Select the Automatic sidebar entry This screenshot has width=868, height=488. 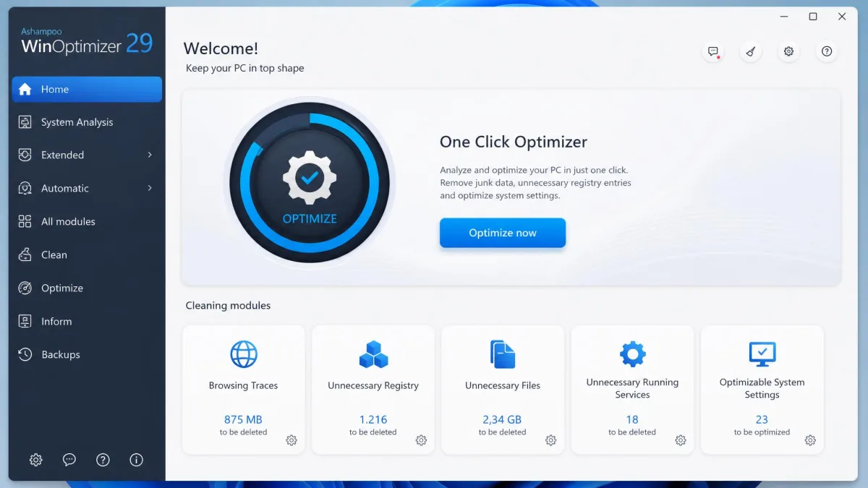pos(87,188)
